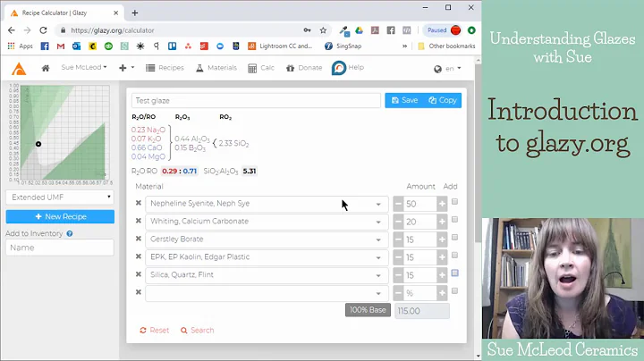The height and width of the screenshot is (361, 644).
Task: Click the browser forward arrow
Action: [27, 30]
